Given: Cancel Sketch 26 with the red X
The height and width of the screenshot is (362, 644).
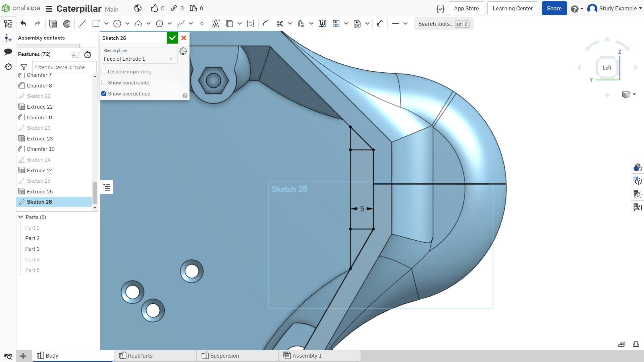Looking at the screenshot, I should pos(184,38).
